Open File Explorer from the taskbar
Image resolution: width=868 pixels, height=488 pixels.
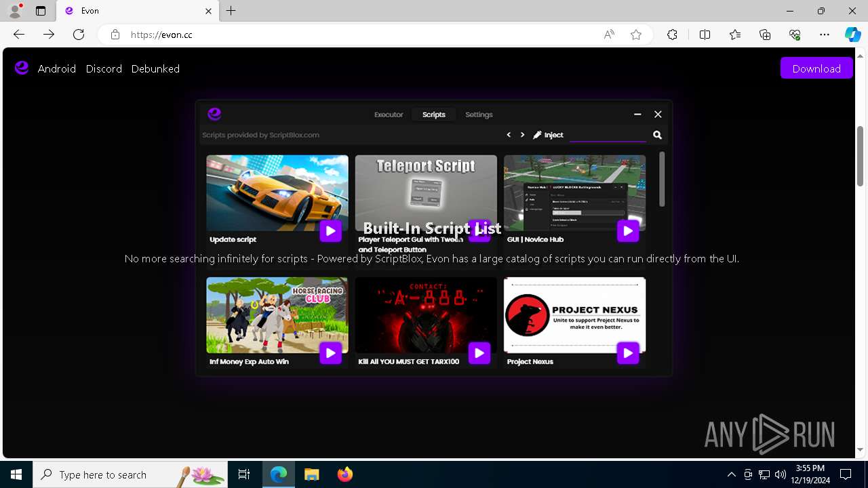click(311, 474)
